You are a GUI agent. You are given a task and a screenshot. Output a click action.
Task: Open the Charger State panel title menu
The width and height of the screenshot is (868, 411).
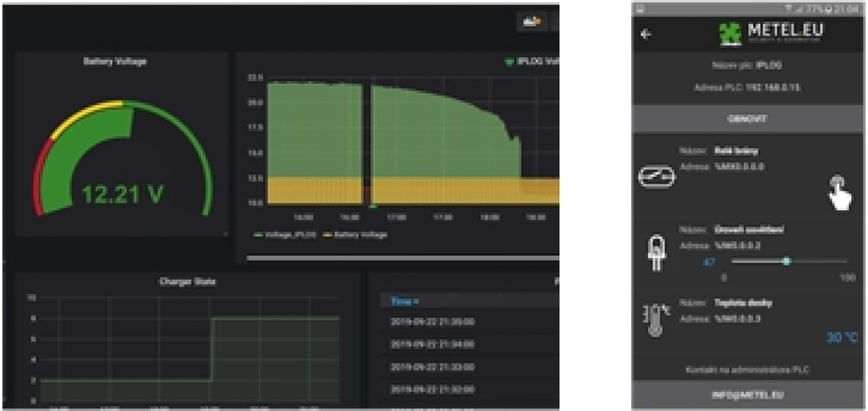(x=186, y=282)
